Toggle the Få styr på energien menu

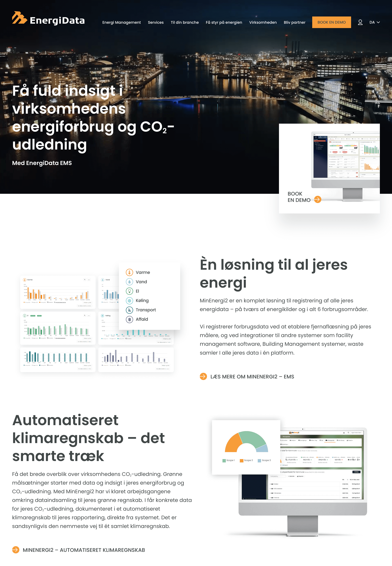[223, 22]
